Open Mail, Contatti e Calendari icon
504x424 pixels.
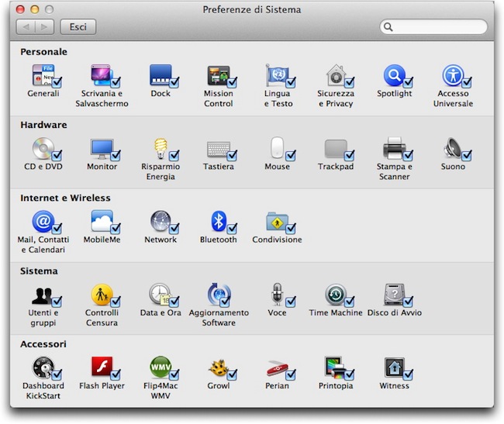pos(43,222)
